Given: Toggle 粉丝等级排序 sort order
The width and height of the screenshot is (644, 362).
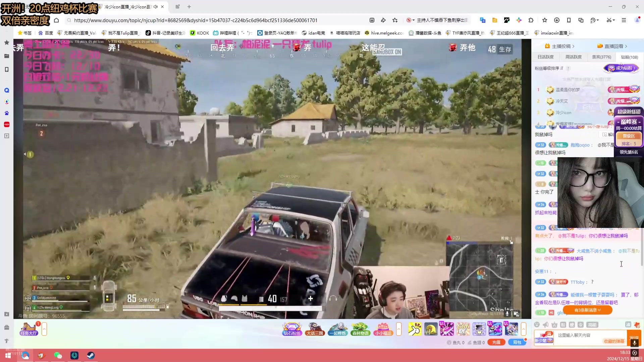Looking at the screenshot, I should [549, 68].
